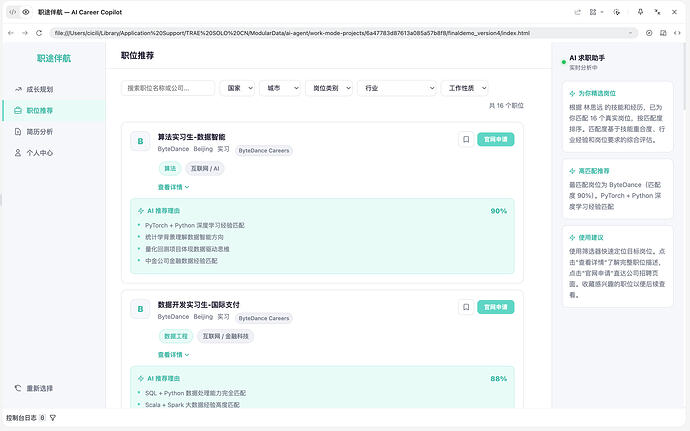Click the 职途伴航 logo
The height and width of the screenshot is (431, 690).
(54, 58)
